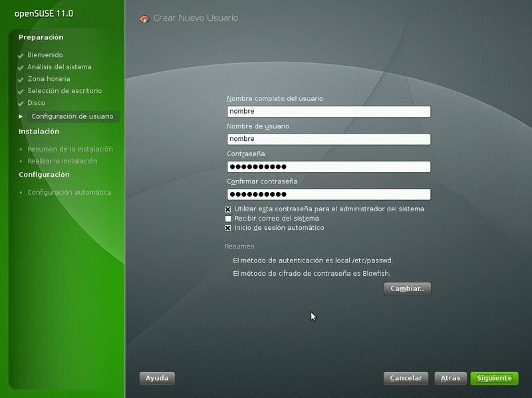Click Configuración automática step
The width and height of the screenshot is (532, 398).
click(x=69, y=192)
